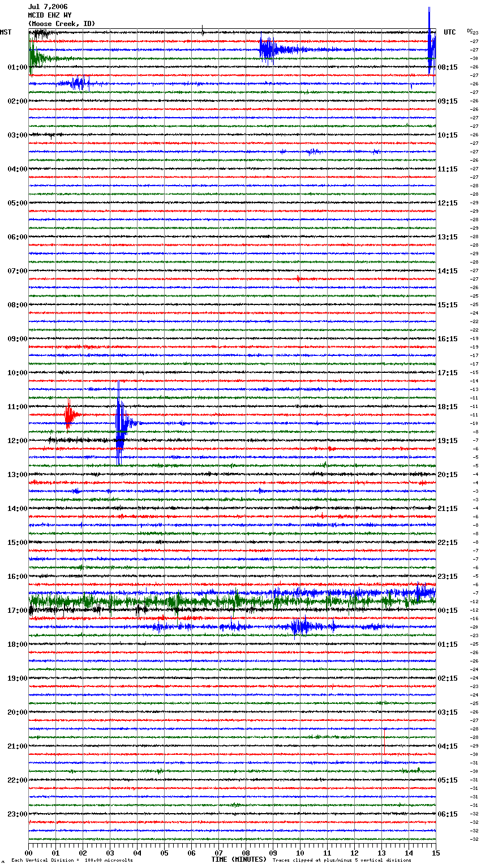Select the "12:00" MST time label
Image resolution: width=481 pixels, height=868 pixels.
click(18, 441)
